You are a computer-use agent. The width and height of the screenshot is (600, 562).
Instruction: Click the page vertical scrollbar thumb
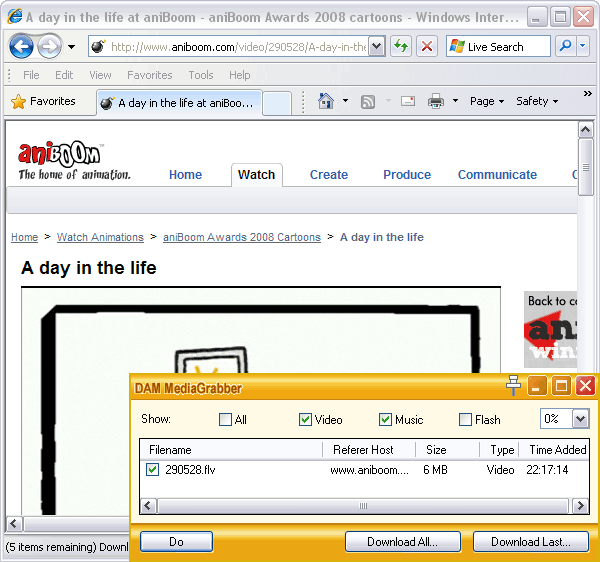pos(585,167)
